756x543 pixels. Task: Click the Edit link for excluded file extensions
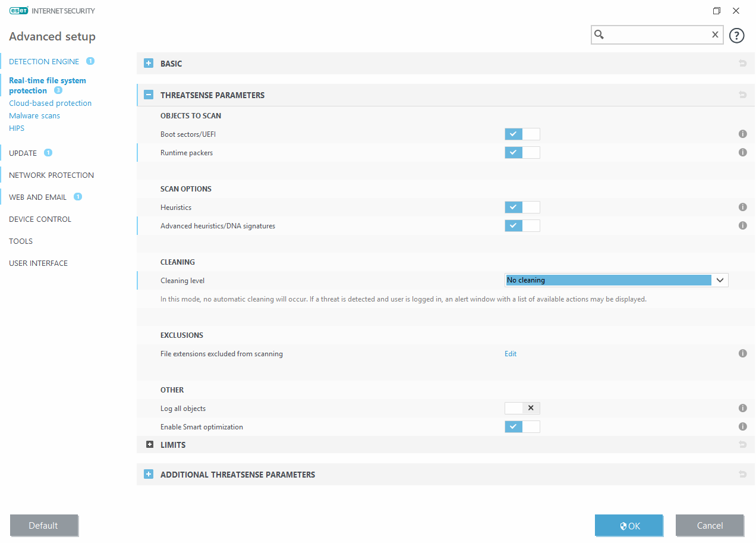coord(511,354)
